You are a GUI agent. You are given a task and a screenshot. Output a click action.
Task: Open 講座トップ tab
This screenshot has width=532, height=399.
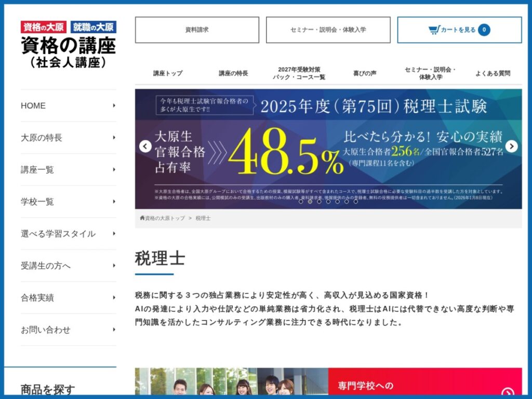pyautogui.click(x=168, y=73)
